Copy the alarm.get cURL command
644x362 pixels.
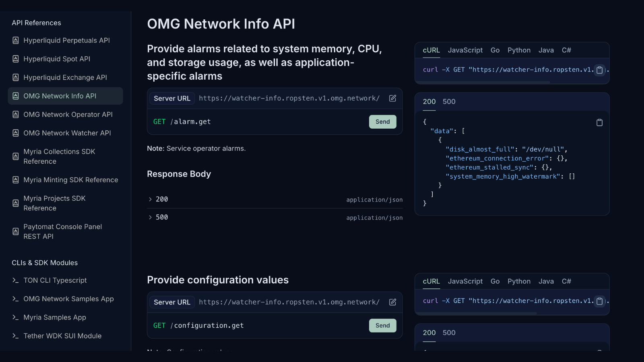[x=599, y=70]
